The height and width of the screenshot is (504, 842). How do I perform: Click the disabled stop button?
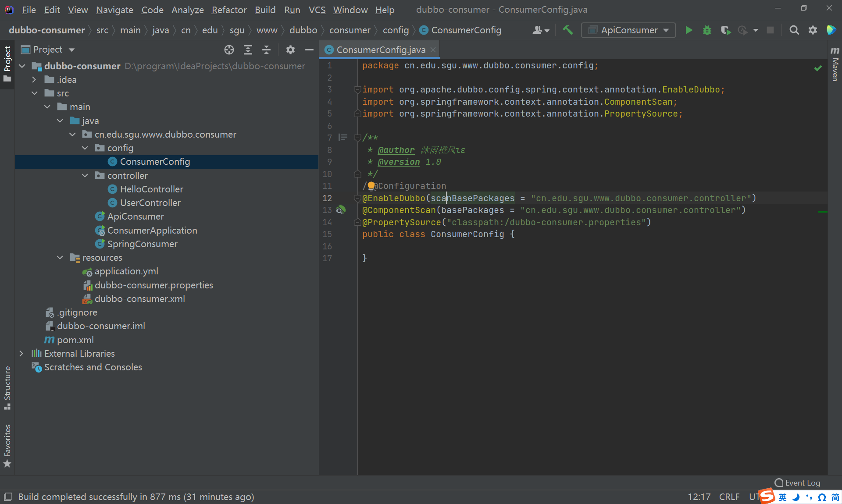click(770, 30)
